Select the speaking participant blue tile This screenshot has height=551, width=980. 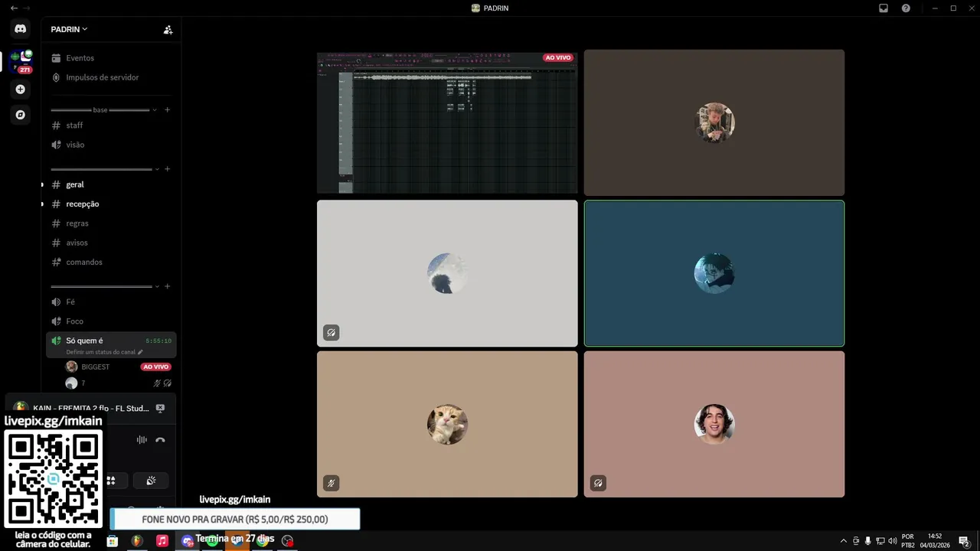point(714,273)
